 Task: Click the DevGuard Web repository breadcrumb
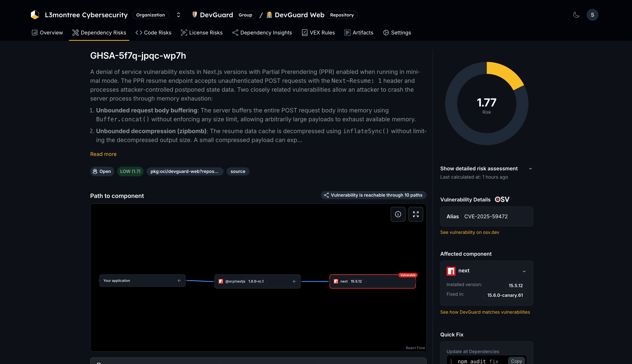click(299, 15)
